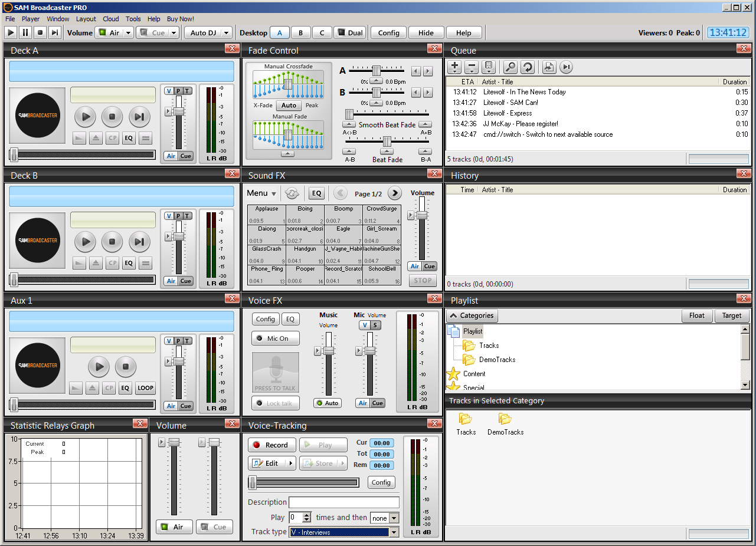Toggle Mic On in Voice FX
This screenshot has width=756, height=546.
click(276, 338)
